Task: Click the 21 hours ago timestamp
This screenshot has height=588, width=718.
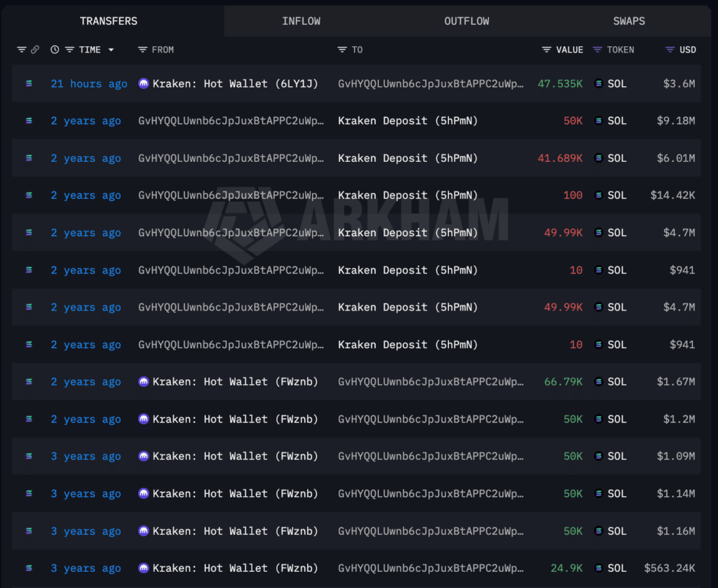Action: [x=89, y=83]
